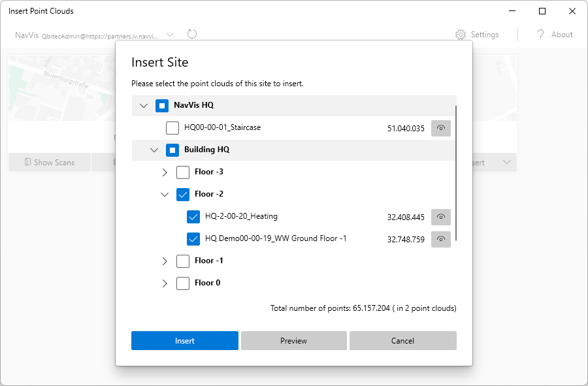Minimize the Insert Point Clouds window
Image resolution: width=588 pixels, height=386 pixels.
512,11
